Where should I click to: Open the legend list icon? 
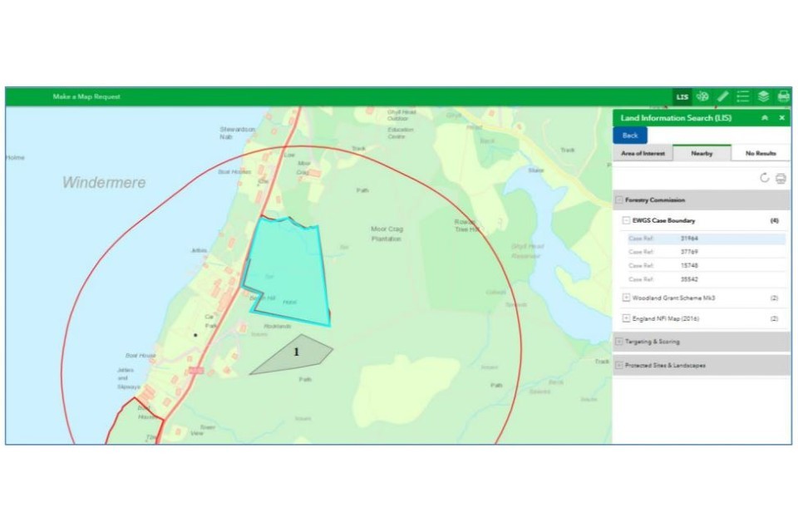pyautogui.click(x=743, y=96)
